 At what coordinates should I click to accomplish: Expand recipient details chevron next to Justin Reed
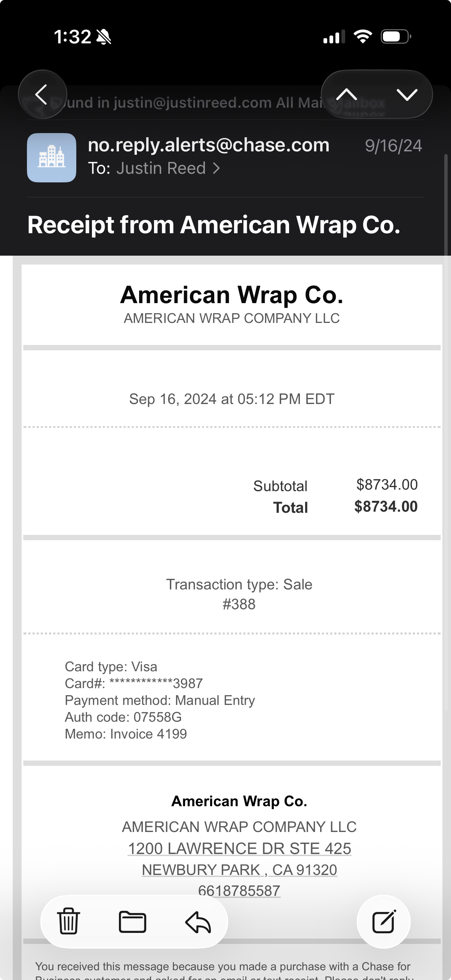pyautogui.click(x=217, y=168)
